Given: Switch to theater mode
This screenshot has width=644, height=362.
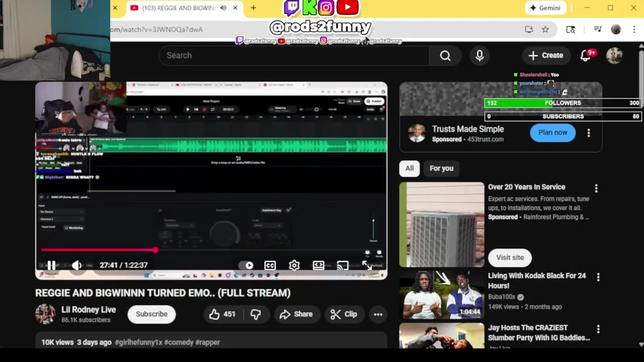Looking at the screenshot, I should coord(318,265).
